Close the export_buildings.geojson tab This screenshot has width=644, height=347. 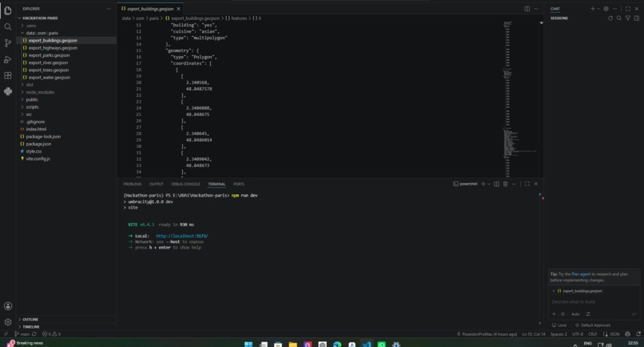(x=178, y=9)
